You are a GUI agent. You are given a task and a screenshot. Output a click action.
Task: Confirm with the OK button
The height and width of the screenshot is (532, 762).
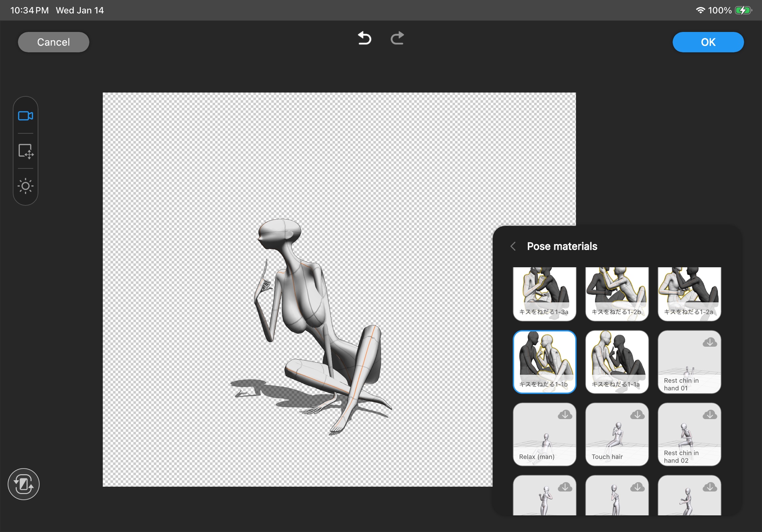point(708,42)
